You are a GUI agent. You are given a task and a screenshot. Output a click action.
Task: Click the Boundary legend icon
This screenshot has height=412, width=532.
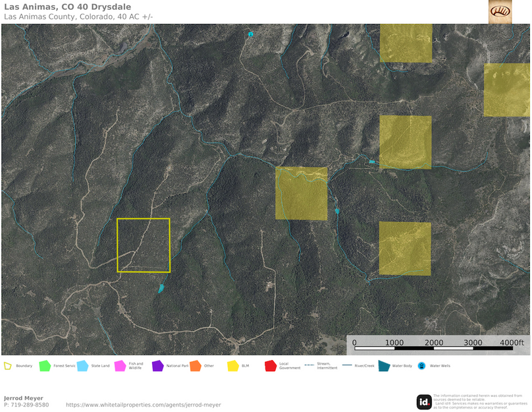pos(8,366)
